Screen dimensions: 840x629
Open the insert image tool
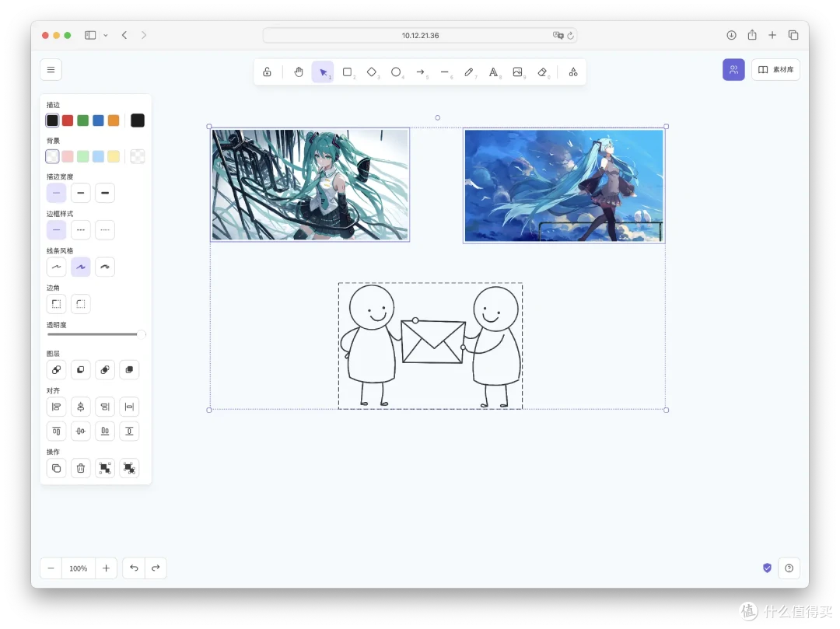coord(517,72)
